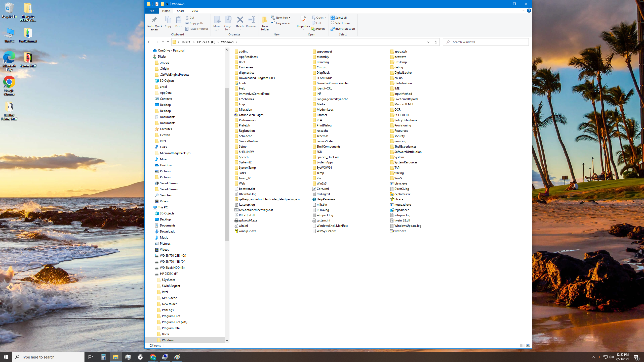Open the File menu tab
The image size is (644, 362).
pos(151,11)
